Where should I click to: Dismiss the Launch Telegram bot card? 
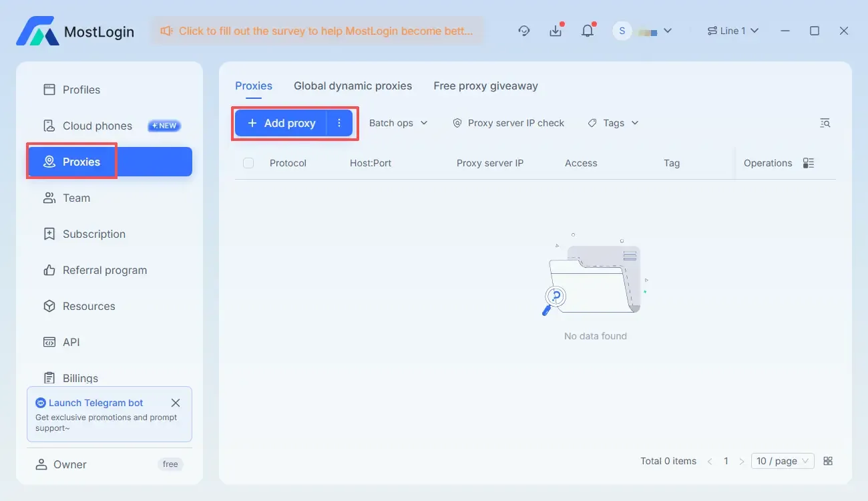point(176,403)
